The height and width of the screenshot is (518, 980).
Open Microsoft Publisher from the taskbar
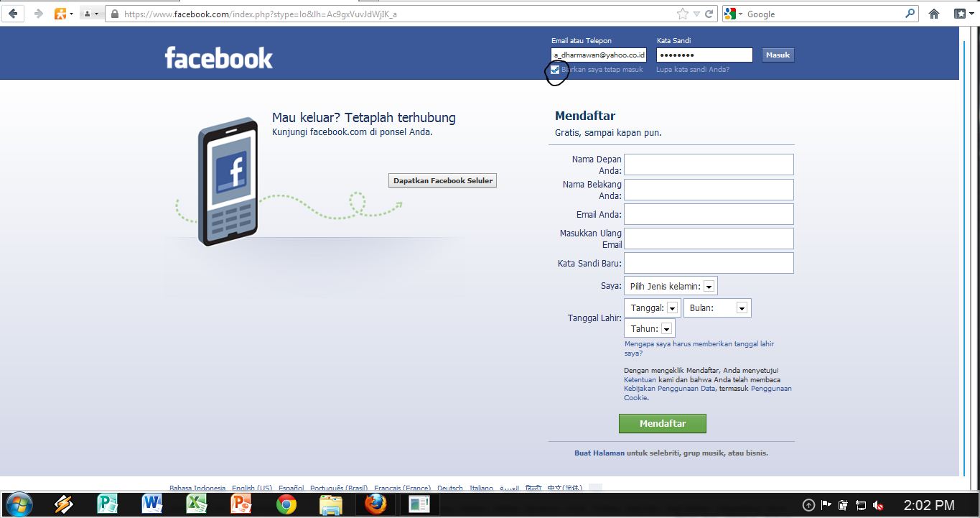[x=108, y=504]
